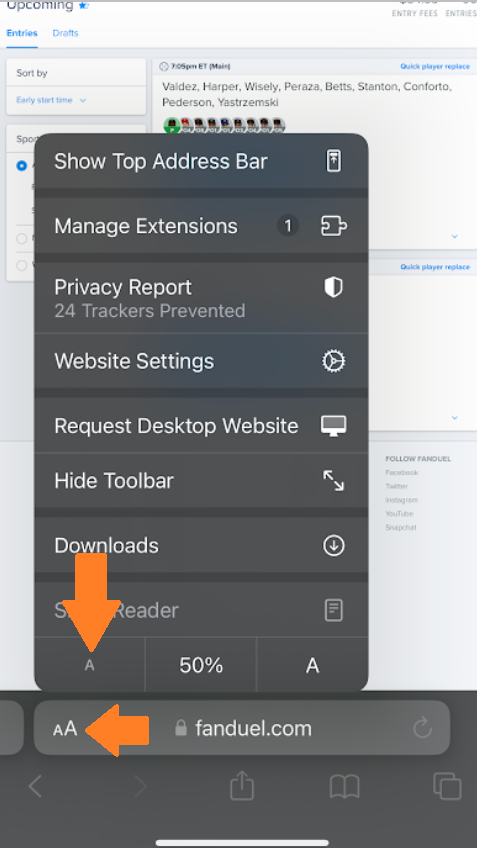Click the top address bar phone icon
The image size is (477, 848).
coord(334,161)
